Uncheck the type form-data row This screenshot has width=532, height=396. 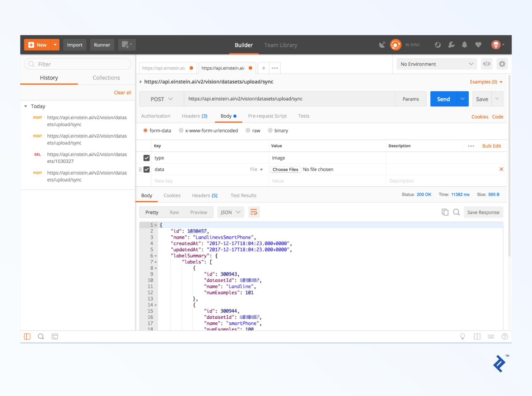146,158
